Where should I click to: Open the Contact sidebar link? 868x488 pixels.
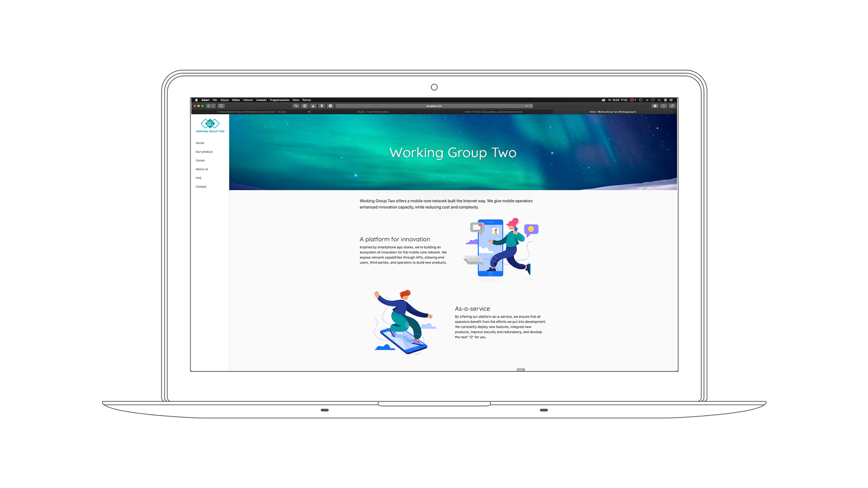tap(201, 187)
